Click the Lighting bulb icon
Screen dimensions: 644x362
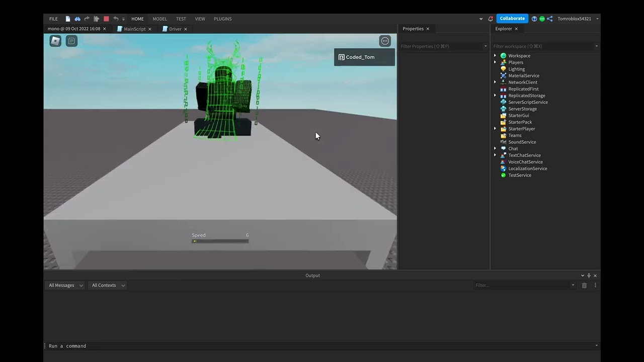click(503, 69)
